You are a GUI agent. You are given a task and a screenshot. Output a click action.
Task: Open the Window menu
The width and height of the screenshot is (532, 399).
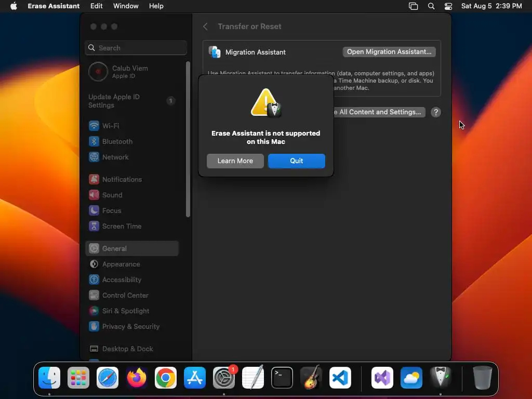tap(126, 6)
